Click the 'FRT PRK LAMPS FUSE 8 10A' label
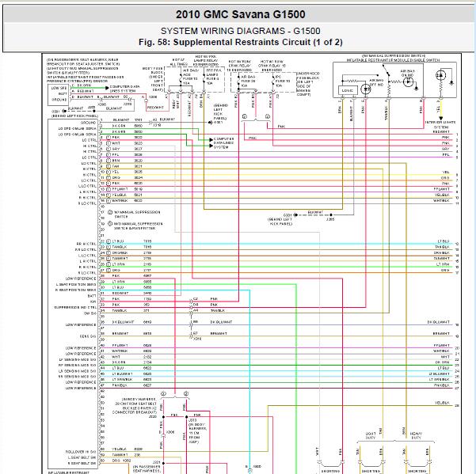This screenshot has width=476, height=474. click(212, 77)
